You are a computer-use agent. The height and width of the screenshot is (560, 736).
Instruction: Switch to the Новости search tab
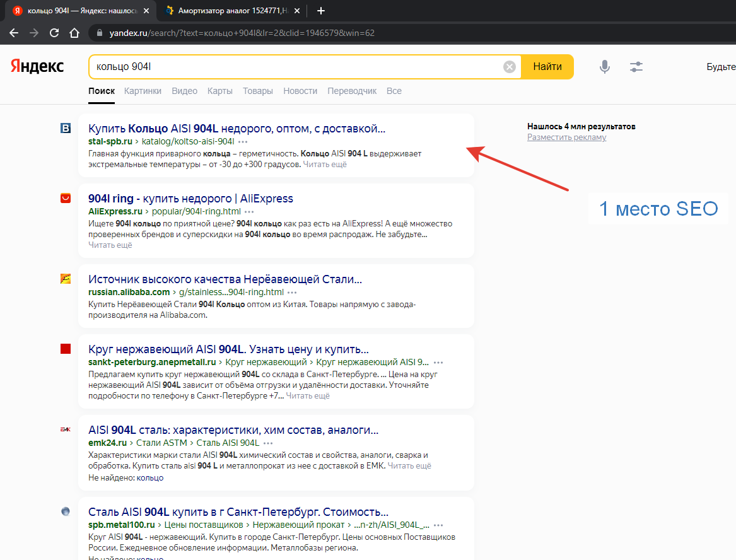(300, 91)
